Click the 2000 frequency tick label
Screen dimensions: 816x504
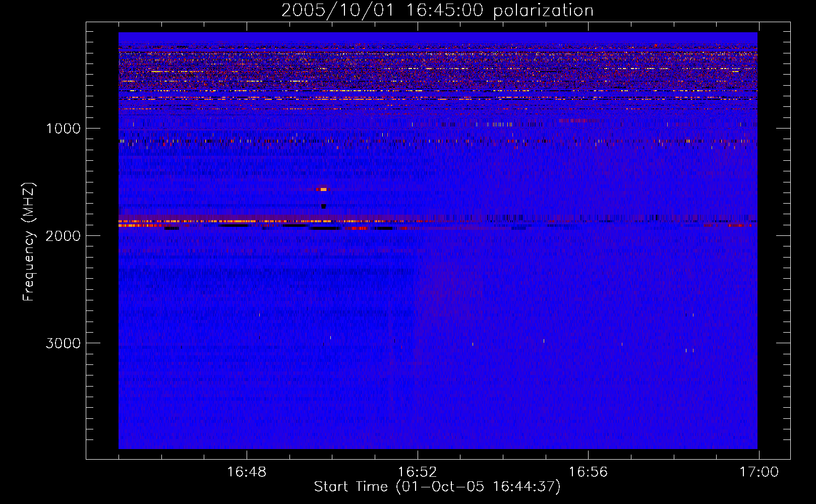63,236
